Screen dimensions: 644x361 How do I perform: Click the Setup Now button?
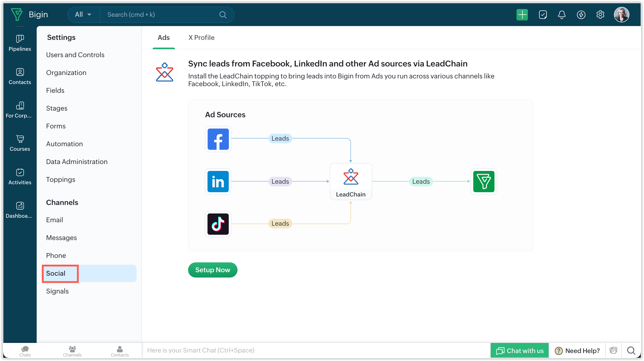(213, 270)
